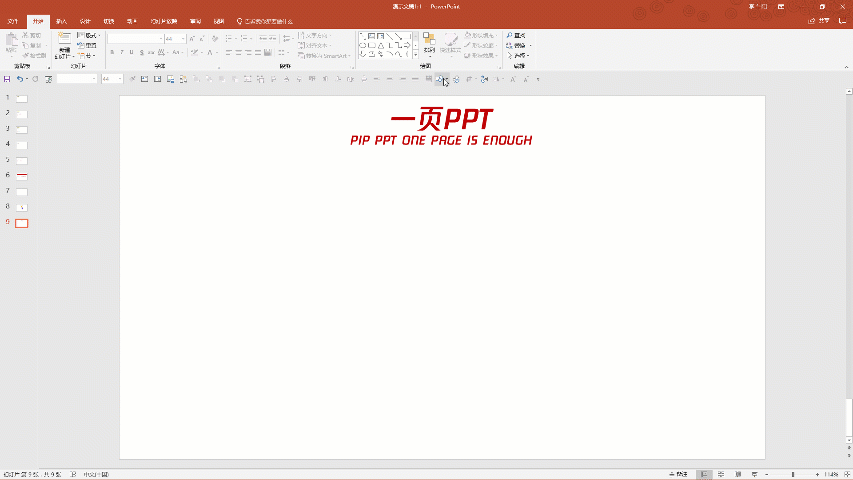Open the font size dropdown in ribbon

pyautogui.click(x=181, y=38)
